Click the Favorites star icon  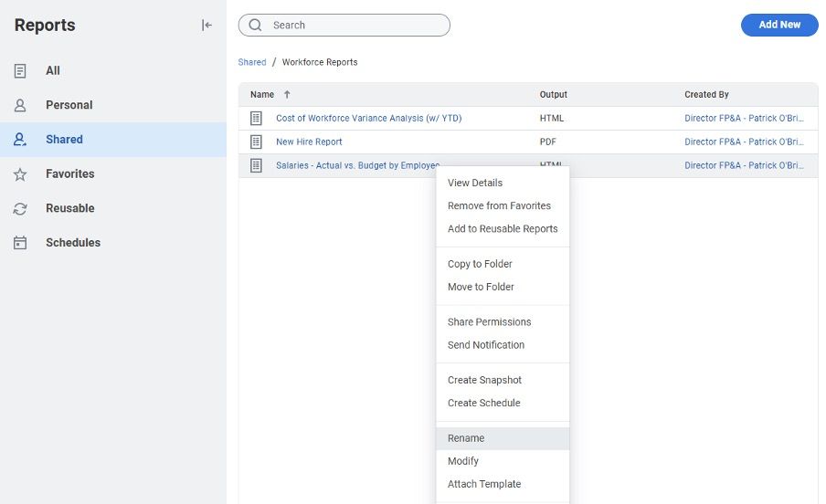20,174
